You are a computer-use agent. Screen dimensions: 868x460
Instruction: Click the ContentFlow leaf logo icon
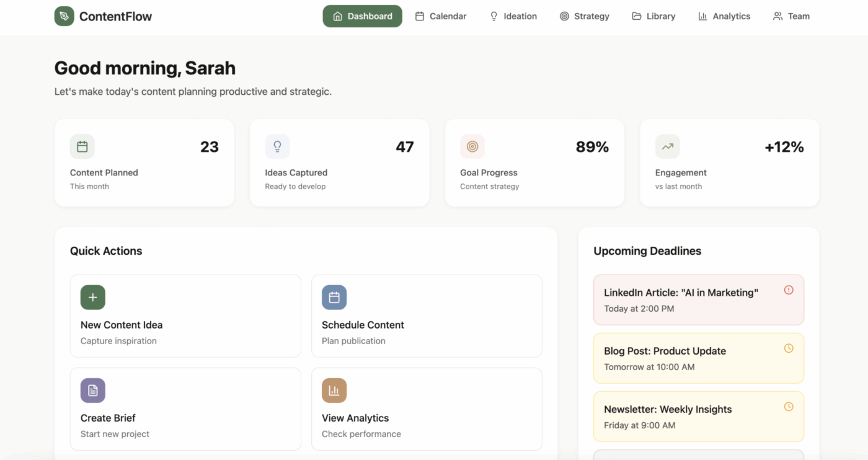click(x=64, y=16)
